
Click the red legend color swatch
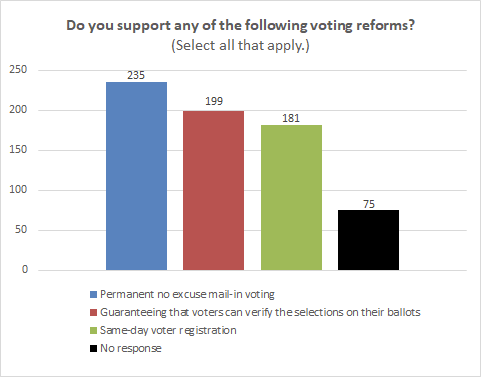pyautogui.click(x=93, y=312)
